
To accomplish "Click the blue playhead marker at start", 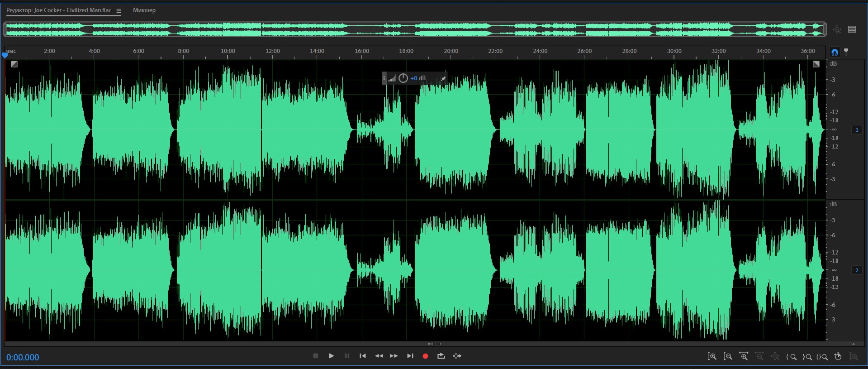I will [x=5, y=55].
